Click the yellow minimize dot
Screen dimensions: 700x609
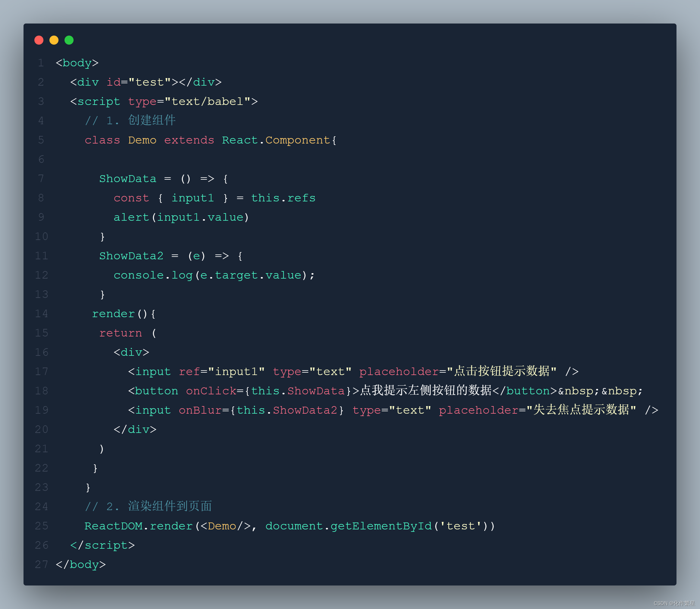click(54, 40)
